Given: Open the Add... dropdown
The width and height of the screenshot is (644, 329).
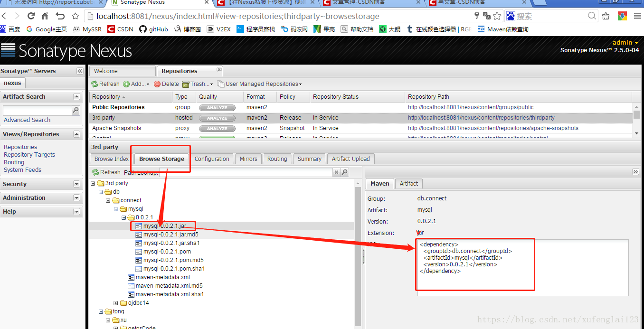Looking at the screenshot, I should (136, 84).
